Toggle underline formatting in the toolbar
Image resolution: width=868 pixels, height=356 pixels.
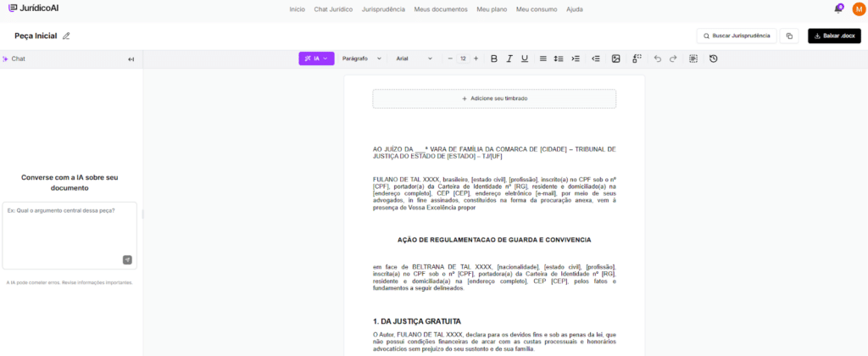coord(525,58)
